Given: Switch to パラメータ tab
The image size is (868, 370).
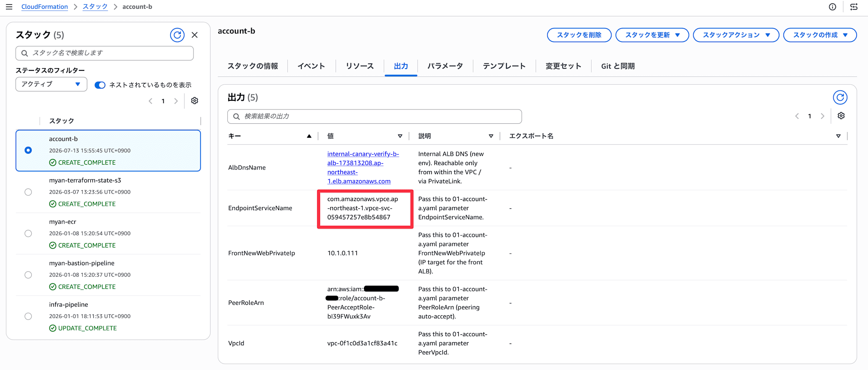Looking at the screenshot, I should pos(445,66).
